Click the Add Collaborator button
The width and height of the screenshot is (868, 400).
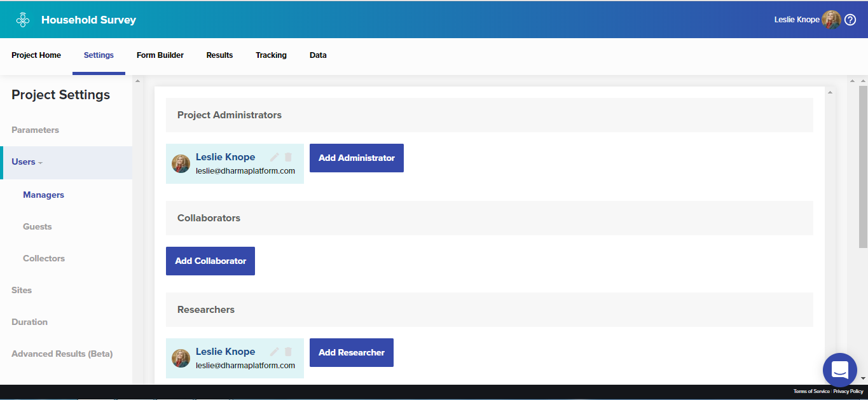click(x=210, y=261)
